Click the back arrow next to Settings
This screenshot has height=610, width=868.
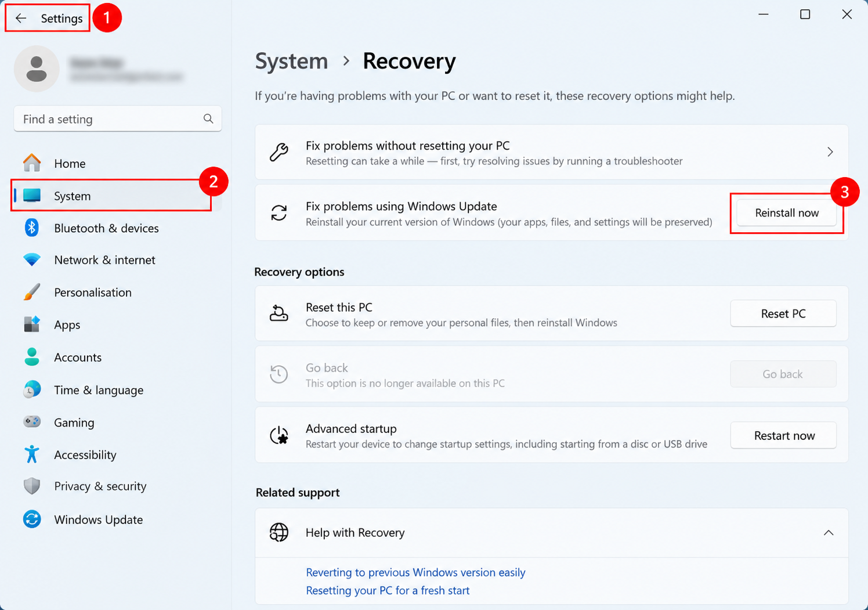21,19
